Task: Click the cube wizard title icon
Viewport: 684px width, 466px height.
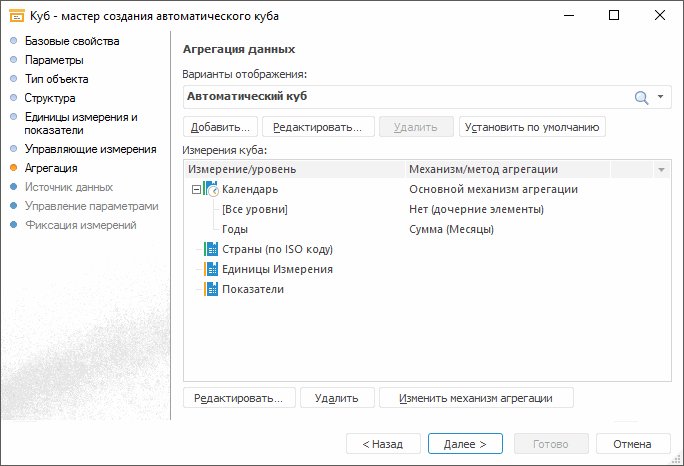Action: pos(17,16)
